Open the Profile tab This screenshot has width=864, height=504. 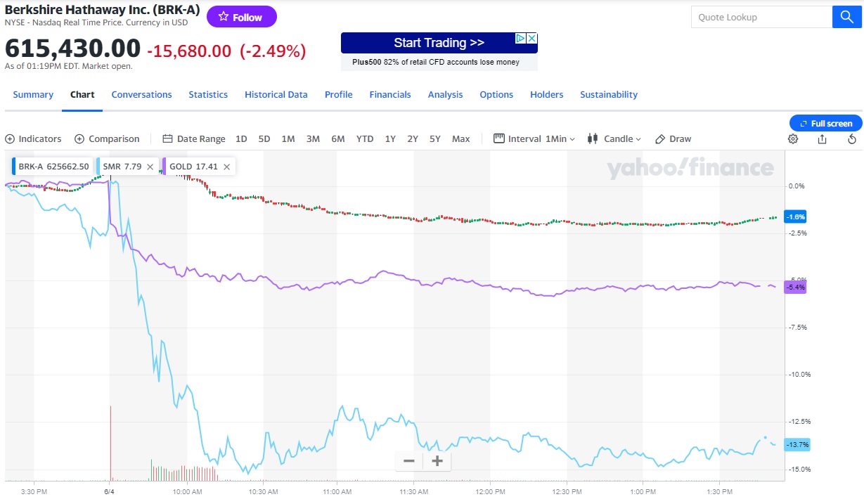[x=339, y=94]
